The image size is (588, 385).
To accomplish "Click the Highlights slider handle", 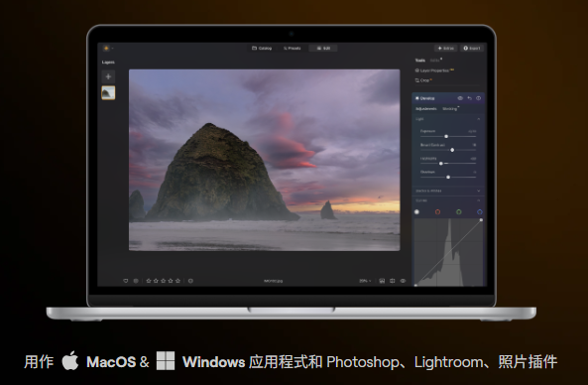I will [441, 164].
